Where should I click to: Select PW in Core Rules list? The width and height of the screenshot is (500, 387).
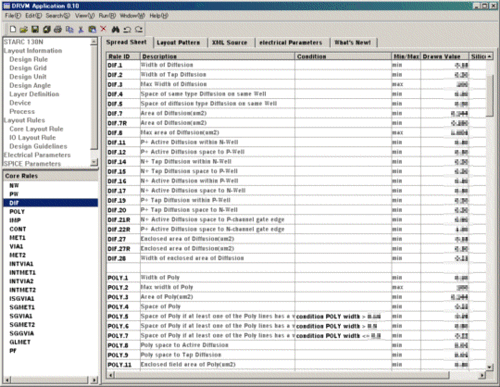coord(14,194)
